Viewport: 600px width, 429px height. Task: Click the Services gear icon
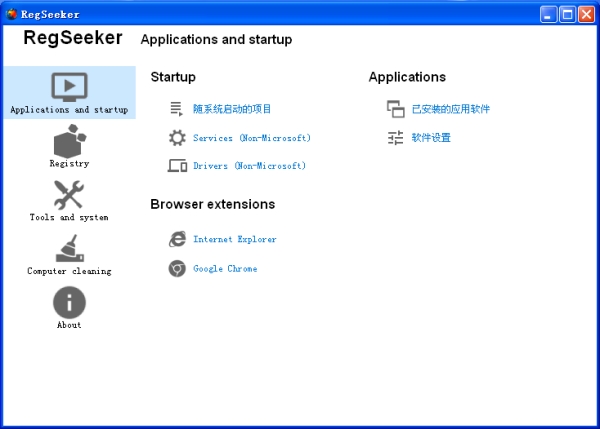click(177, 138)
